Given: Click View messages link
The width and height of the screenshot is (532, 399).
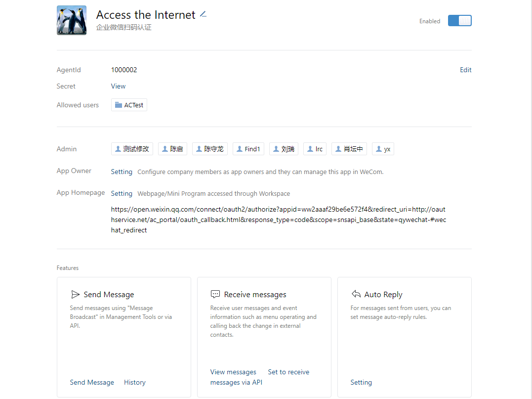Looking at the screenshot, I should (x=233, y=372).
